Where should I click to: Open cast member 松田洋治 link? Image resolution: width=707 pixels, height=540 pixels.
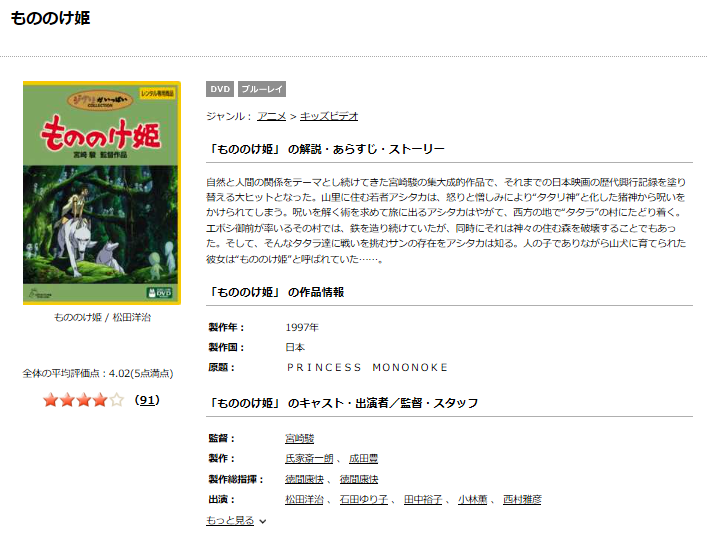point(304,499)
